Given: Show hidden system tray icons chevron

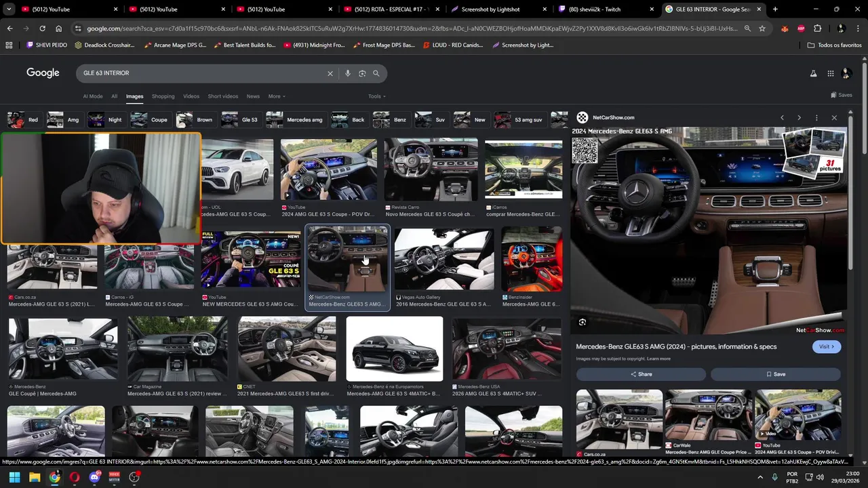Looking at the screenshot, I should [x=759, y=477].
